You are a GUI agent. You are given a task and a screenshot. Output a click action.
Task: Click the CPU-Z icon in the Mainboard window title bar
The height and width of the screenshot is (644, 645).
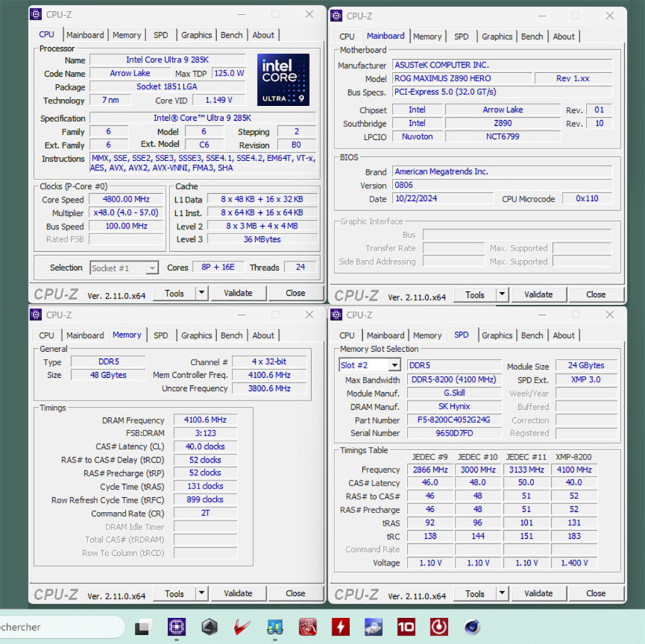336,16
